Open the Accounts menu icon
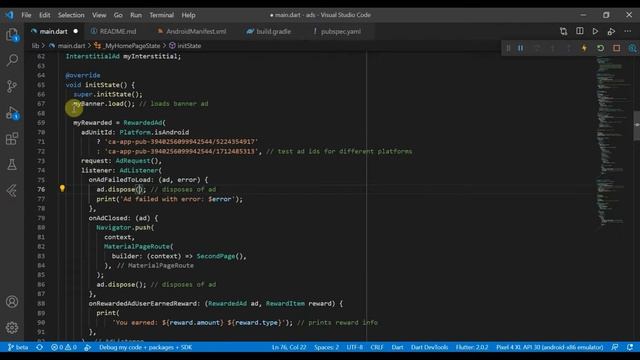640x360 pixels. (12, 302)
